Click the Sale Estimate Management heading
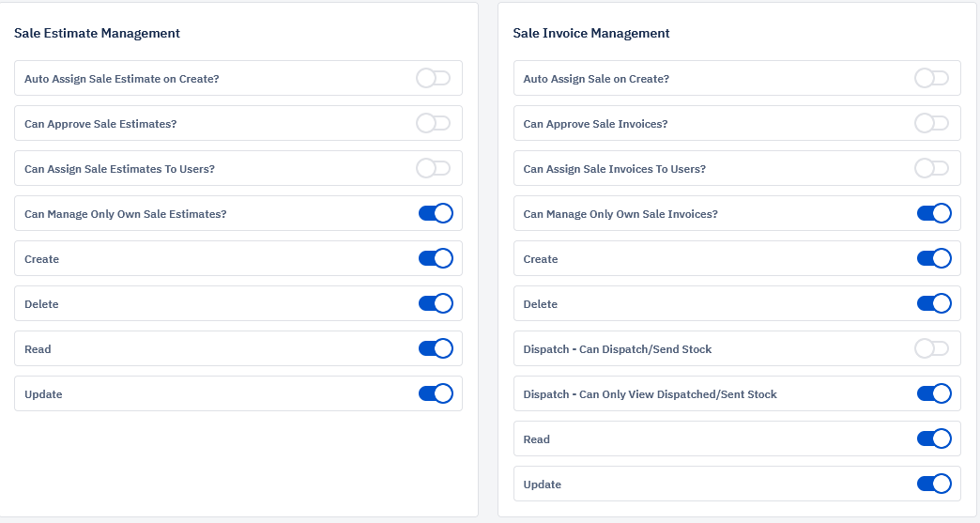 [97, 33]
